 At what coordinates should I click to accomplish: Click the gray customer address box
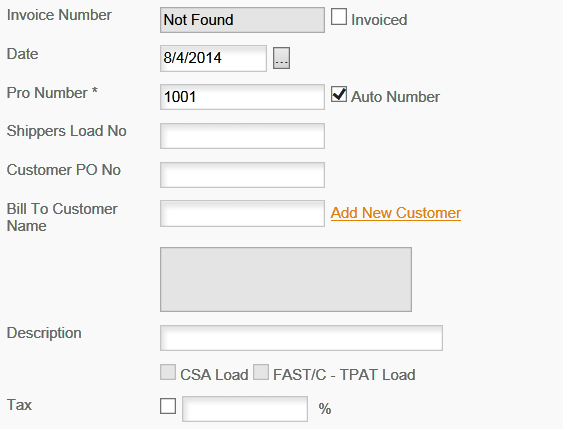tap(286, 279)
